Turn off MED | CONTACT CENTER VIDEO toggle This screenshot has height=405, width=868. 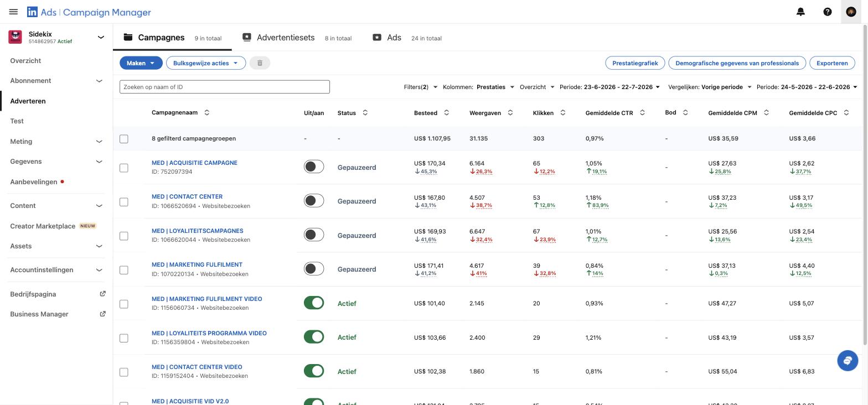pos(314,371)
